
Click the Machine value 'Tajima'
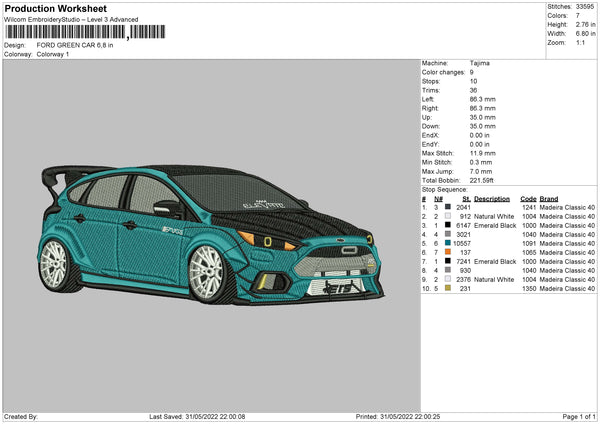(x=479, y=63)
